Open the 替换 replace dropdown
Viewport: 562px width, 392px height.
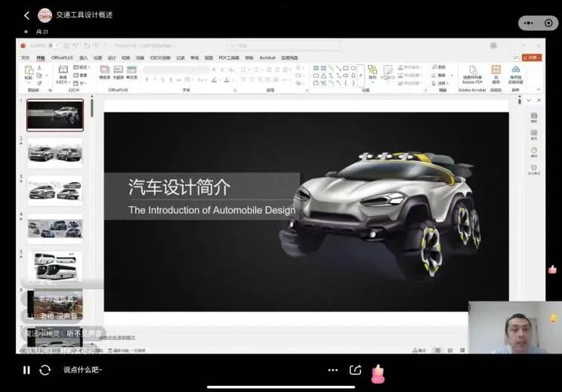[442, 76]
